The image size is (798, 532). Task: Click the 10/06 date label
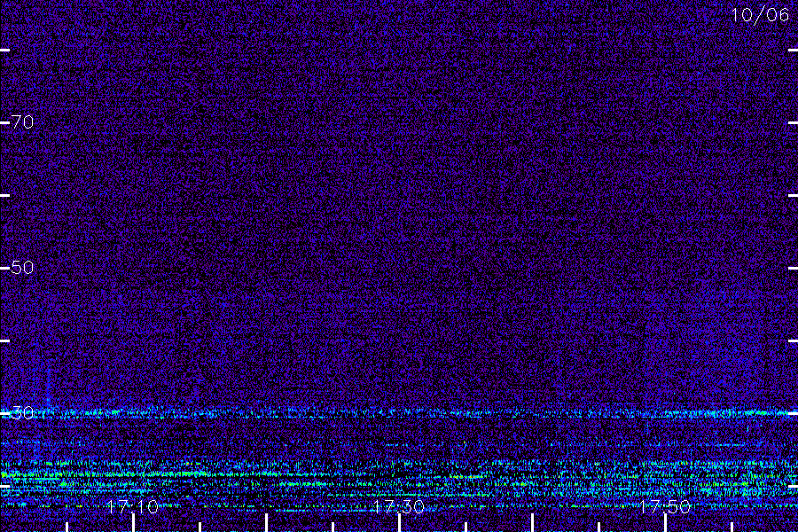760,15
